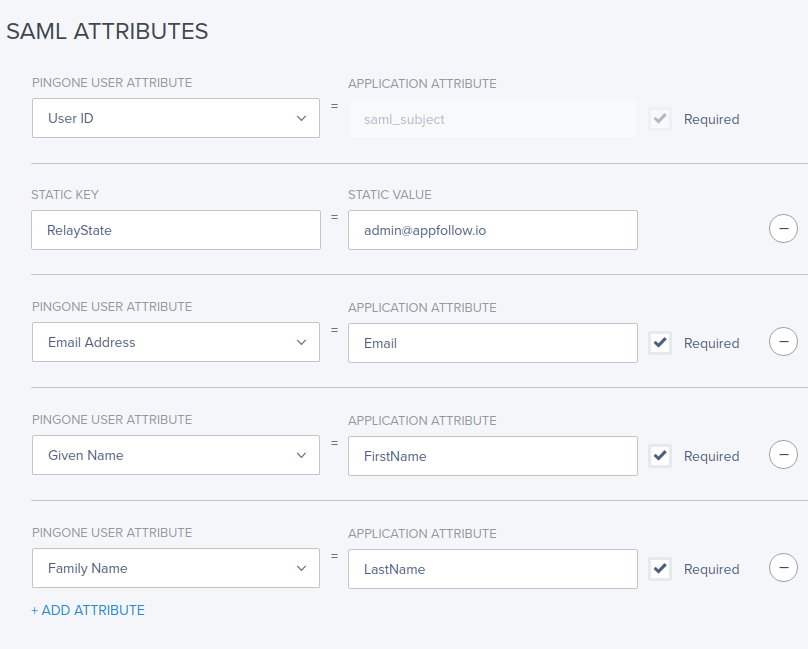This screenshot has width=808, height=649.
Task: Click the admin@appfollow.io static value field
Action: click(x=493, y=230)
